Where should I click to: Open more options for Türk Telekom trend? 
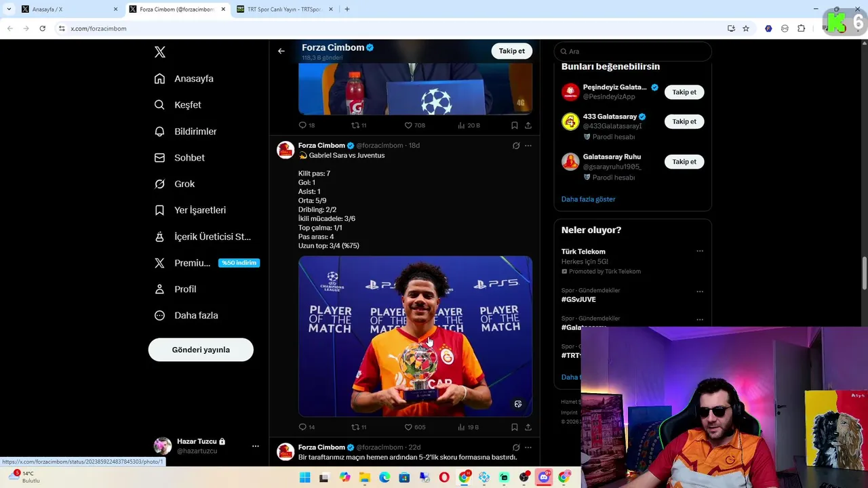[x=700, y=251]
